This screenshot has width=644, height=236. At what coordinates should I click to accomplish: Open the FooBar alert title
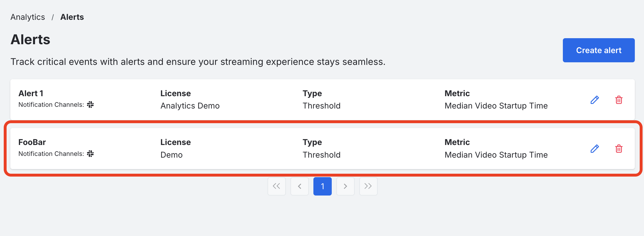click(32, 142)
